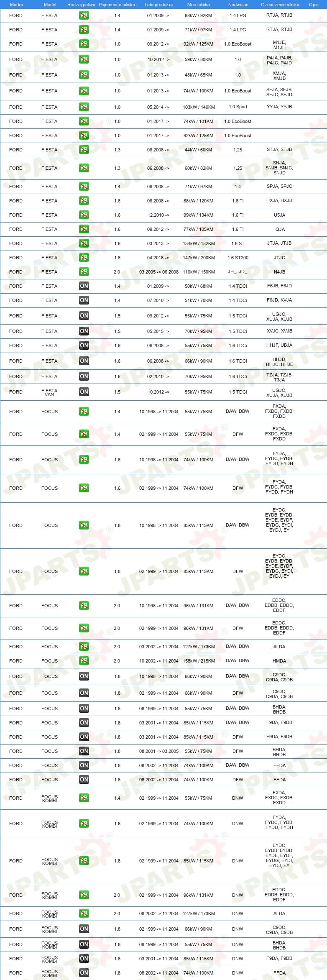
Task: Select the 1.0 Sport cell
Action: [238, 107]
